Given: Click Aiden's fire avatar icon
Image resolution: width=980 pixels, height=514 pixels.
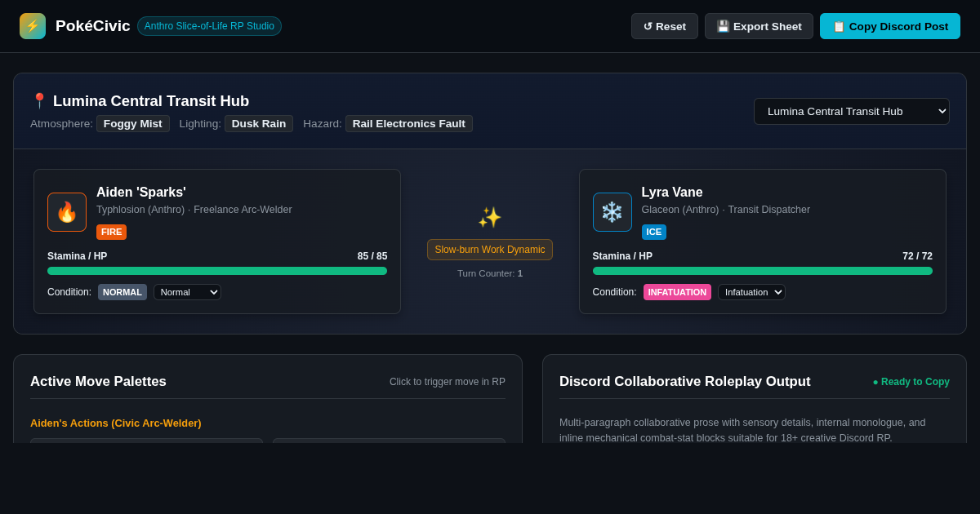Looking at the screenshot, I should (x=67, y=212).
